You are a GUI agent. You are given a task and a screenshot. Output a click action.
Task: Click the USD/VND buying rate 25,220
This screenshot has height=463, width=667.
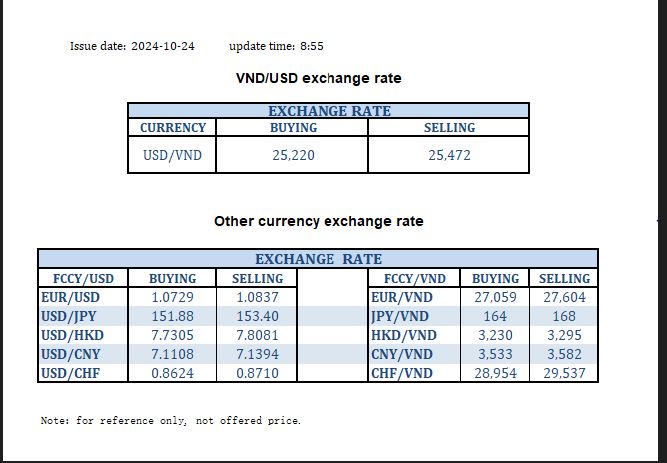point(294,155)
